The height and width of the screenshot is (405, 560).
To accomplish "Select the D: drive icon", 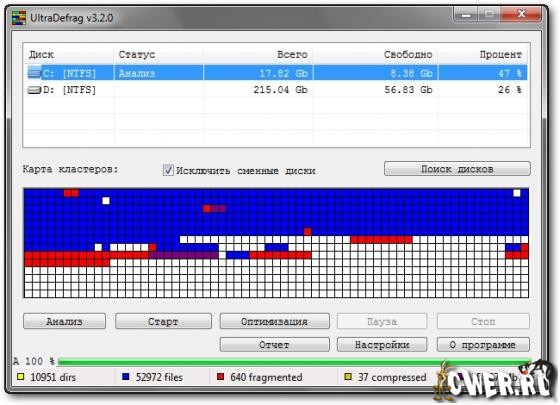I will (x=34, y=90).
